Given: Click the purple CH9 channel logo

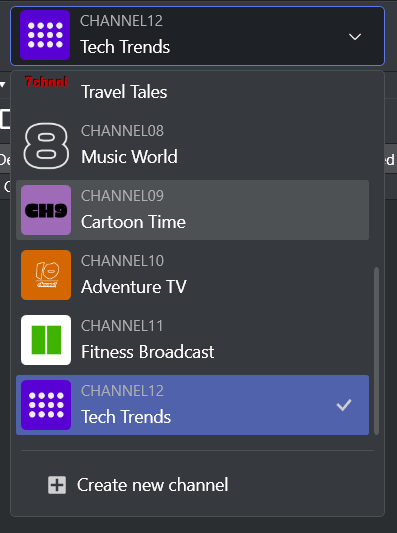Looking at the screenshot, I should click(46, 210).
